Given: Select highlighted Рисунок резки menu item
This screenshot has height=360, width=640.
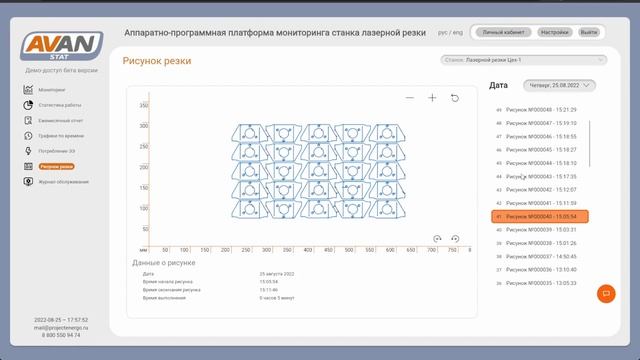Looking at the screenshot, I should click(56, 167).
